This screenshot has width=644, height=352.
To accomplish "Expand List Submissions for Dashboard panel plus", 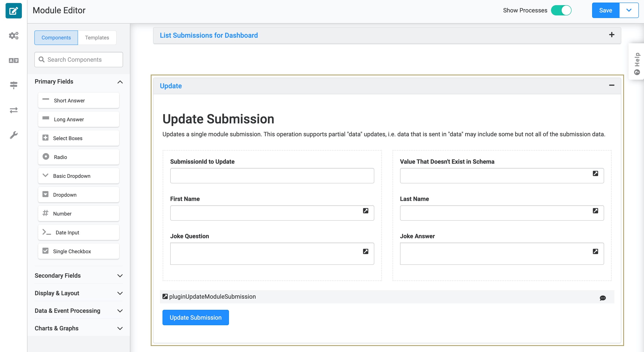I will click(611, 35).
